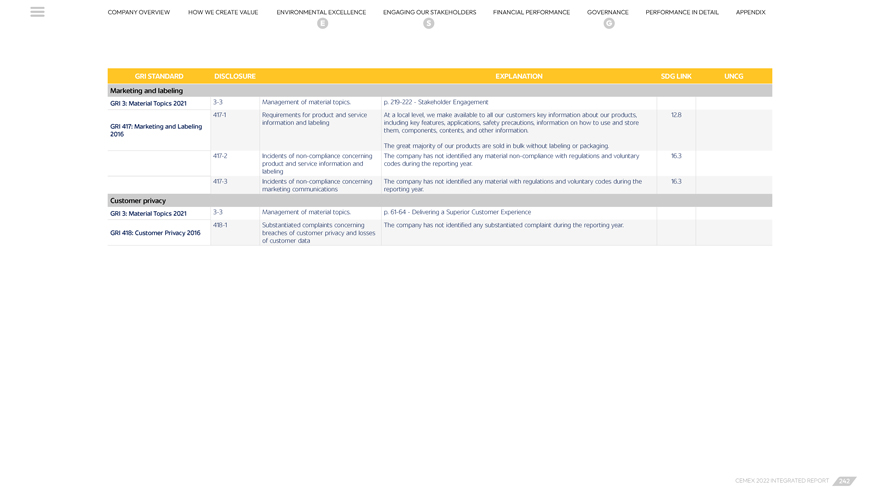880x495 pixels.
Task: Click explanation starting 'At a local level, we make available'
Action: [511, 122]
